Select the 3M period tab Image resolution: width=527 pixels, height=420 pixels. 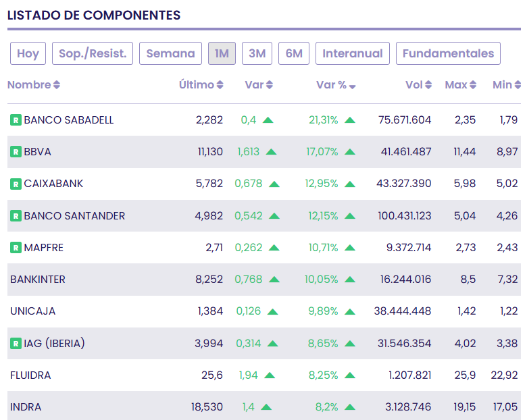click(257, 53)
